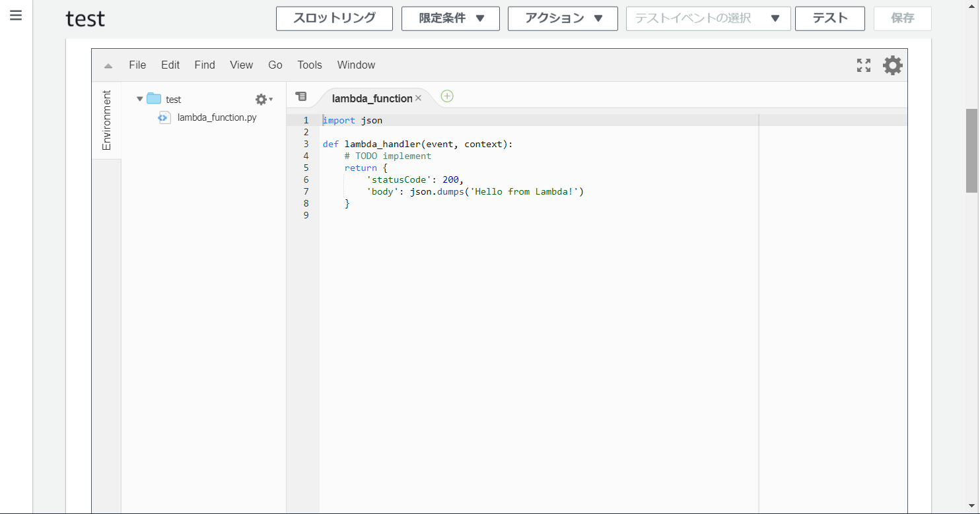Click the green plus new tab icon
This screenshot has height=514, width=980.
tap(447, 96)
